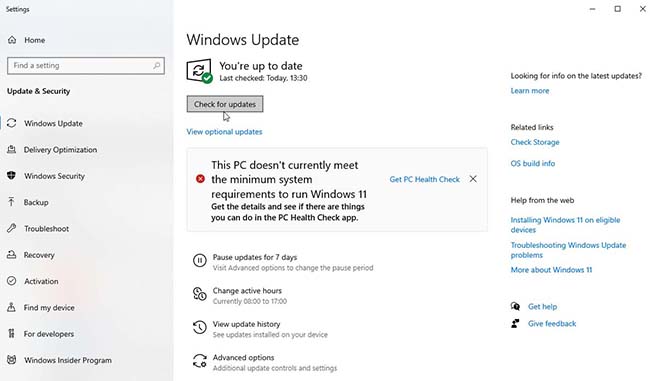
Task: Click the pause icon beside Pause updates
Action: click(x=199, y=260)
